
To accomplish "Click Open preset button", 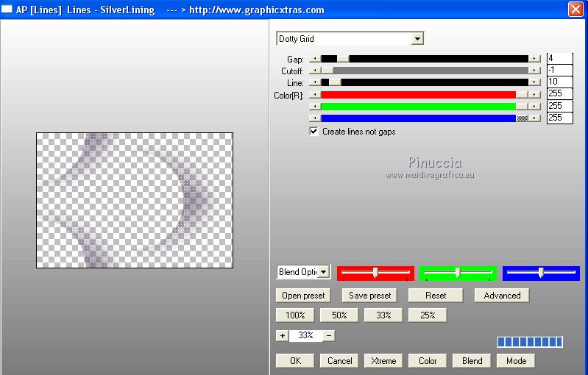I will [x=303, y=296].
